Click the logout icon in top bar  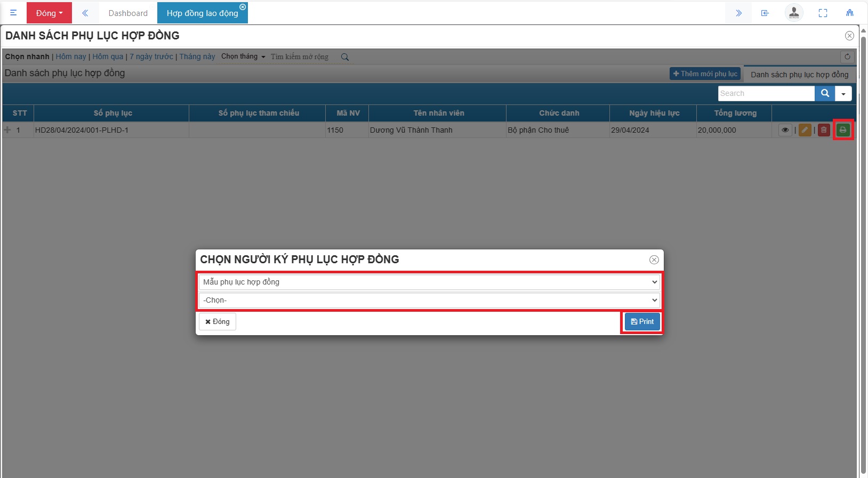(x=765, y=13)
